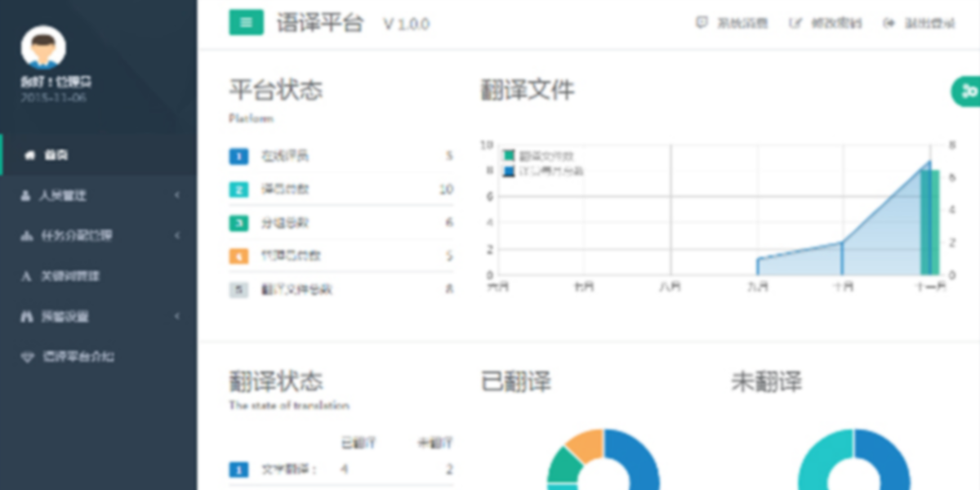Click the person icon for 人员管理

coord(25,196)
